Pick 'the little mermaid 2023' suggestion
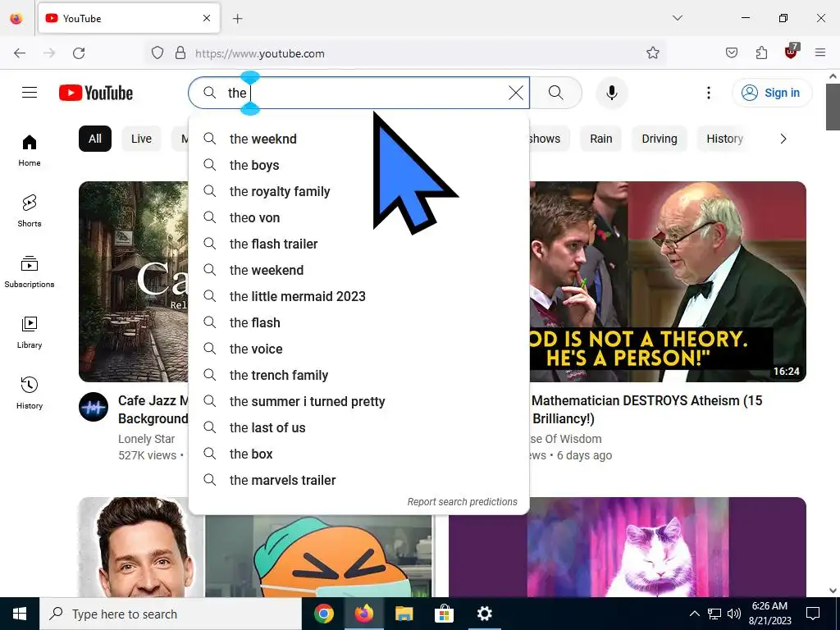 [x=359, y=296]
